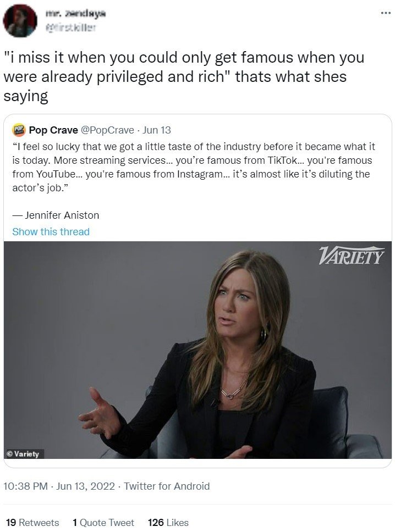Click the main tweet text about privileged and rich
395x532 pixels.
(x=184, y=77)
